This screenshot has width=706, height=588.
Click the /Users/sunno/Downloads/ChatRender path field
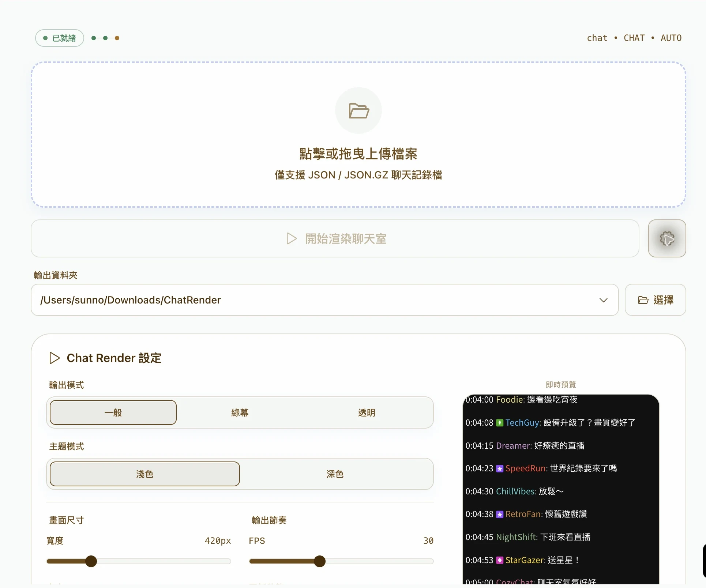[x=325, y=300]
